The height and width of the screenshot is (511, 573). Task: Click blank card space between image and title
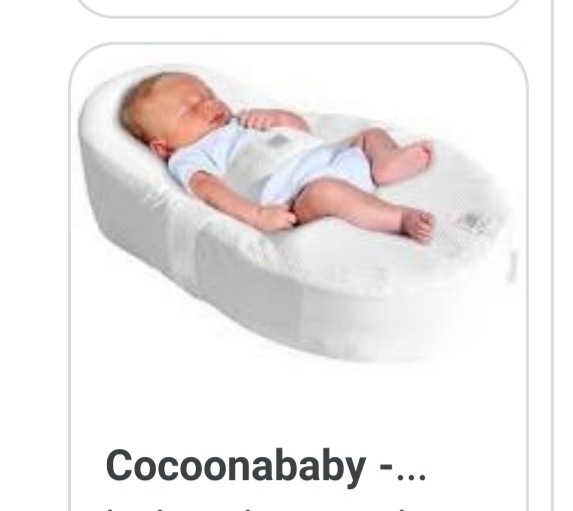point(298,402)
